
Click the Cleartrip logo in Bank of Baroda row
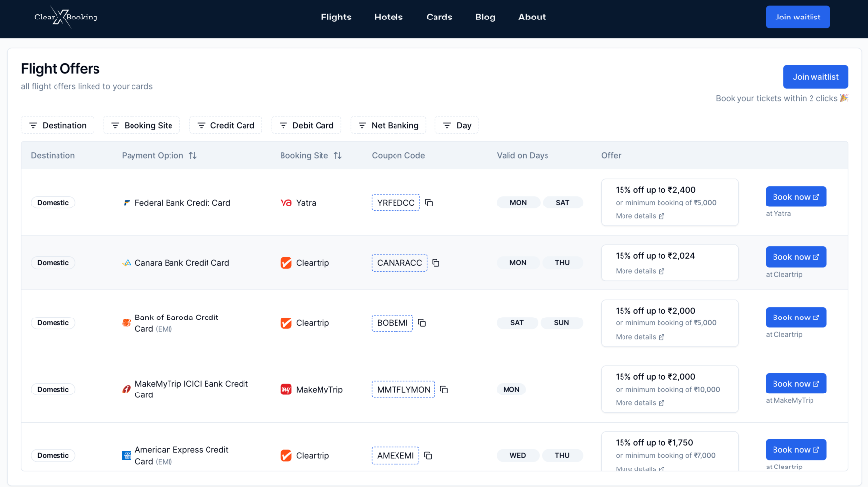coord(285,323)
